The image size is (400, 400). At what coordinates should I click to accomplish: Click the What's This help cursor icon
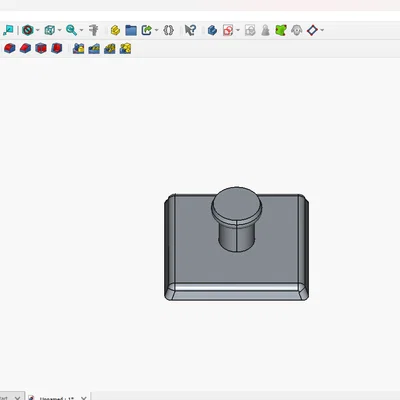coord(190,30)
